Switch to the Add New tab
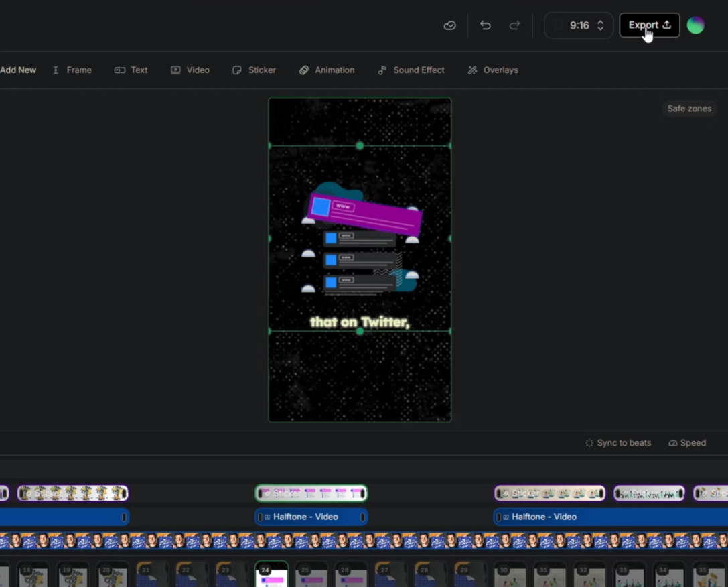 [18, 70]
